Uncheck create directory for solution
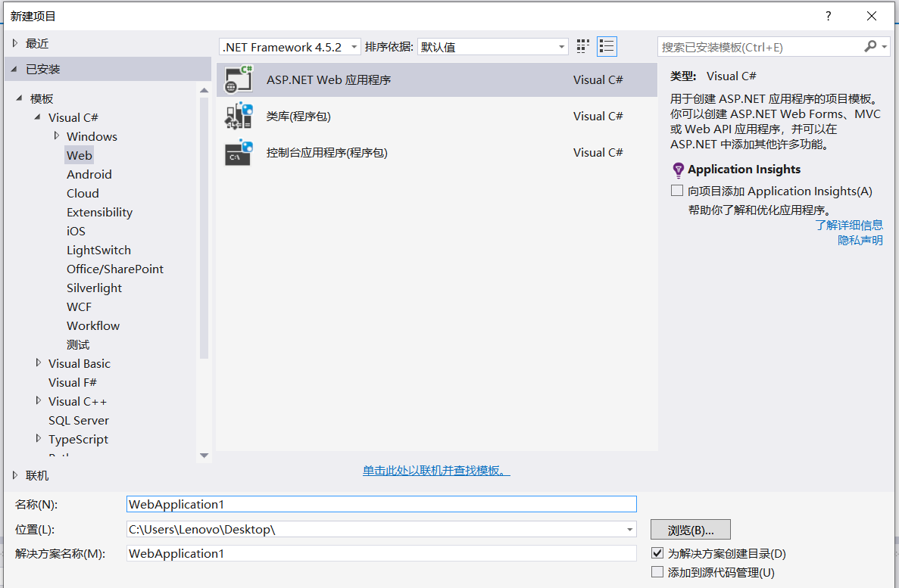This screenshot has height=588, width=899. [657, 553]
